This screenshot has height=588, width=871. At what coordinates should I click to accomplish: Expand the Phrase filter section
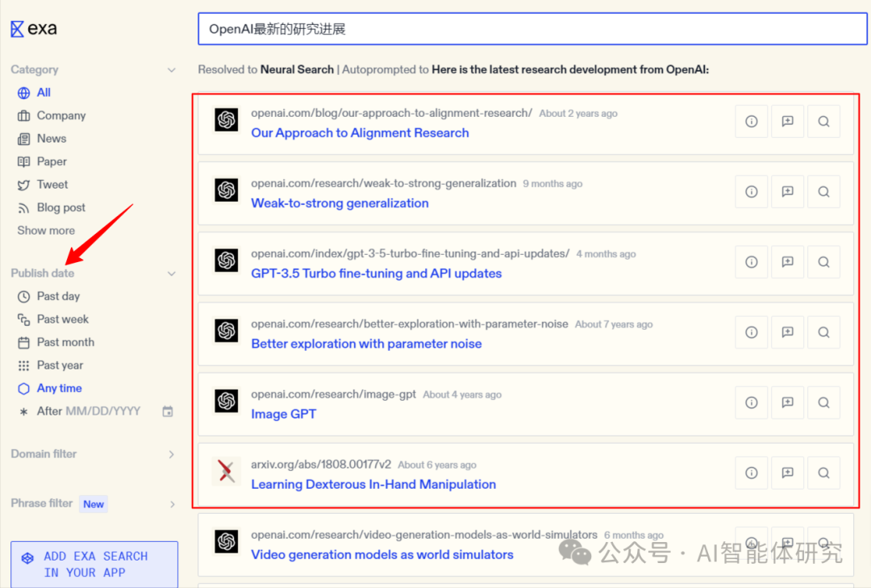[172, 504]
